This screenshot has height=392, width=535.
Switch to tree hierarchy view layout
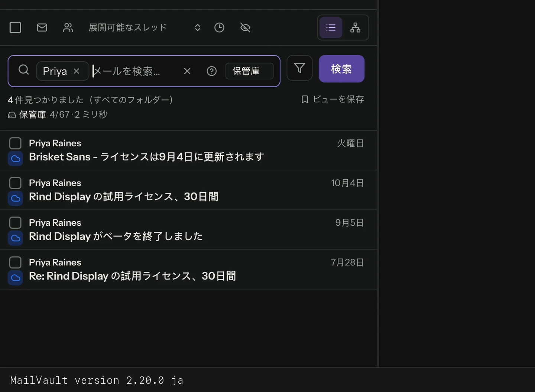click(x=356, y=27)
